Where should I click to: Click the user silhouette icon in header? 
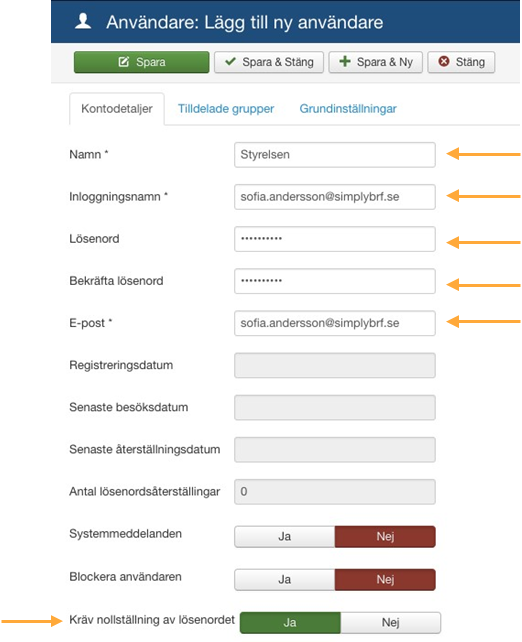click(83, 21)
